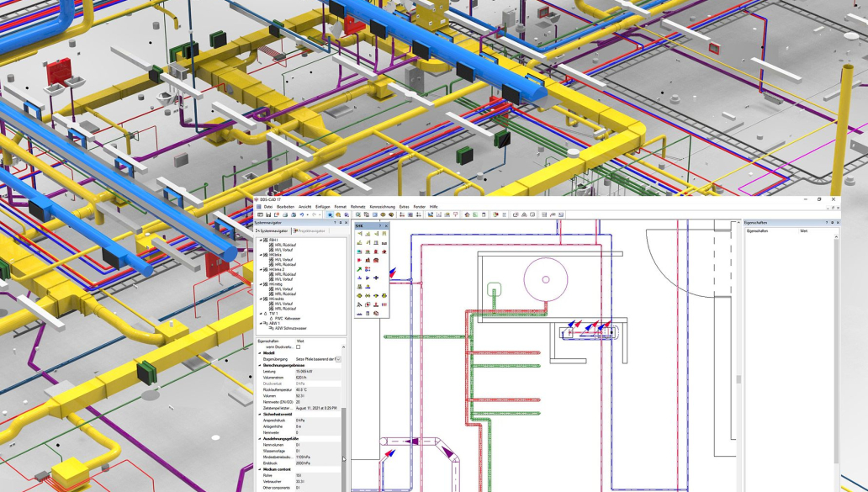Viewport: 868px width, 492px height.
Task: Click the Ausdehnungsgefäß section header
Action: pos(281,438)
